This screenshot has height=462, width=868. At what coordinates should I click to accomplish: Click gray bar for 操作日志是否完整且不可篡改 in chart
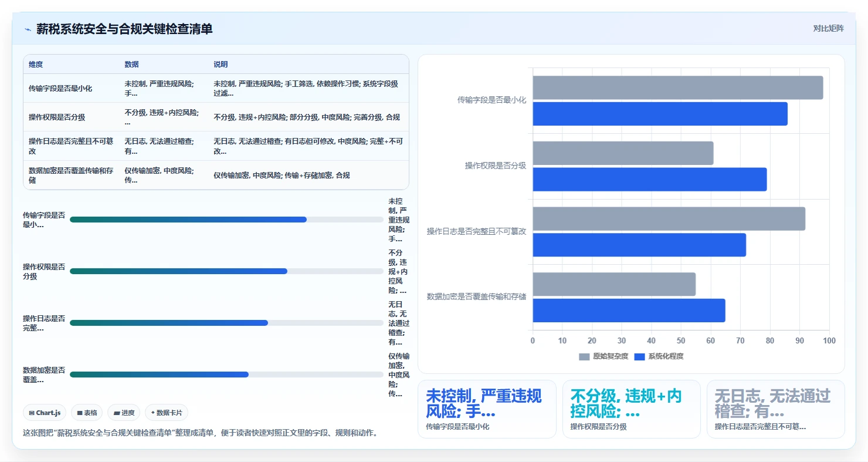tap(669, 218)
